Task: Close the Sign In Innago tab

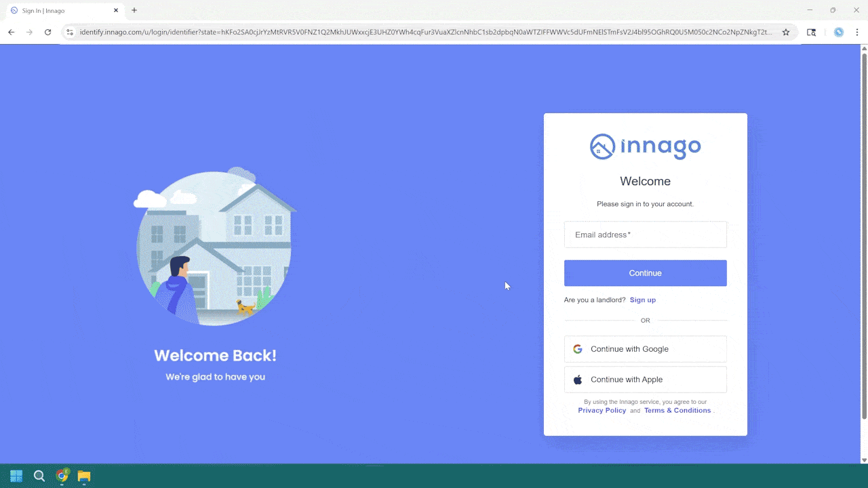Action: tap(116, 10)
